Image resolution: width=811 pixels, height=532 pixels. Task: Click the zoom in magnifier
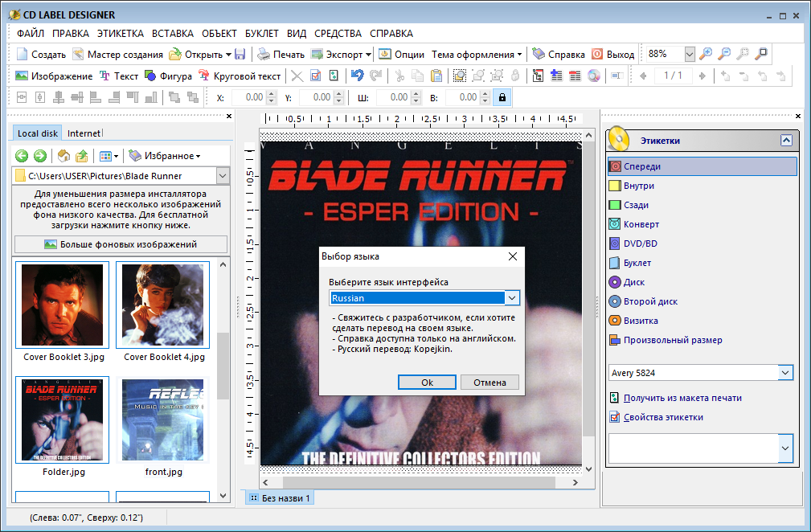(x=706, y=55)
